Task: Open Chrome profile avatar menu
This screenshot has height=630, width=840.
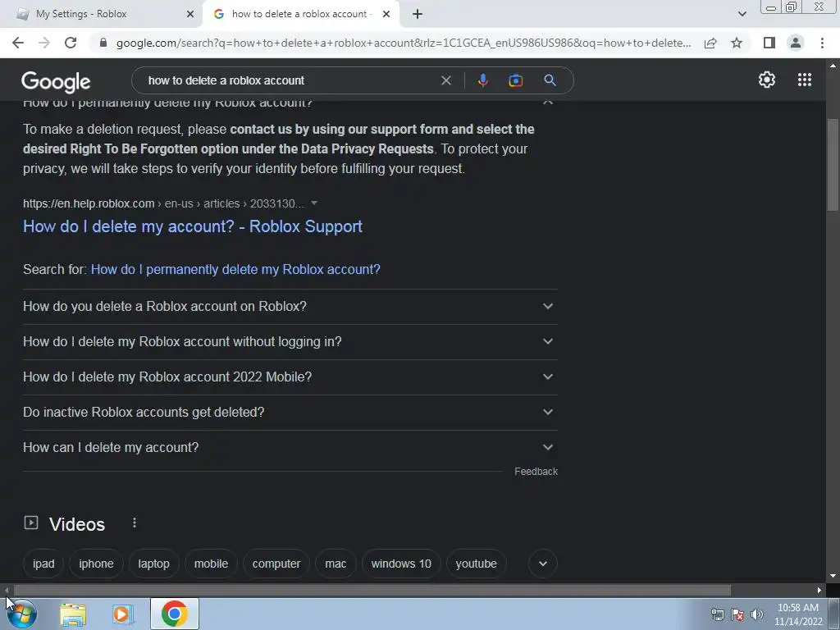Action: click(796, 43)
